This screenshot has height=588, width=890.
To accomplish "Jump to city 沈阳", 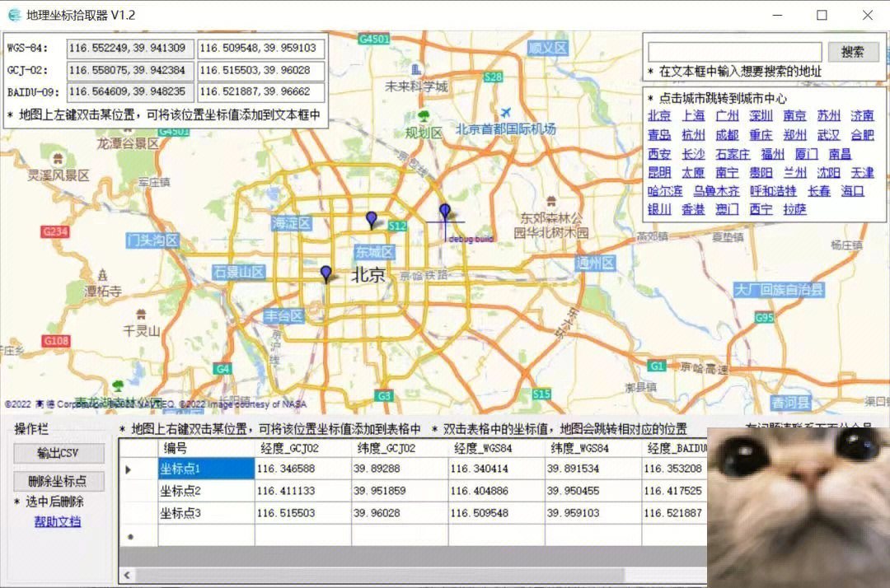I will [829, 172].
